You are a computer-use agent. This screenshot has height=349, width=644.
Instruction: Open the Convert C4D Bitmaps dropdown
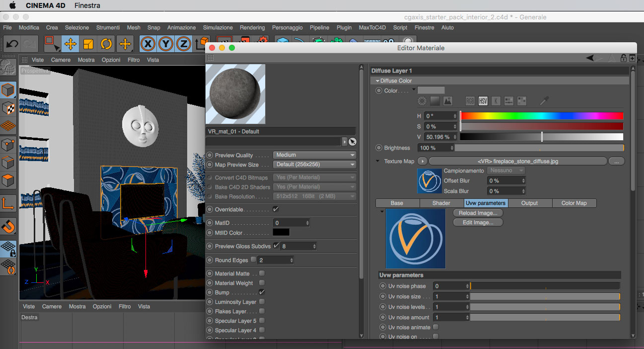315,177
